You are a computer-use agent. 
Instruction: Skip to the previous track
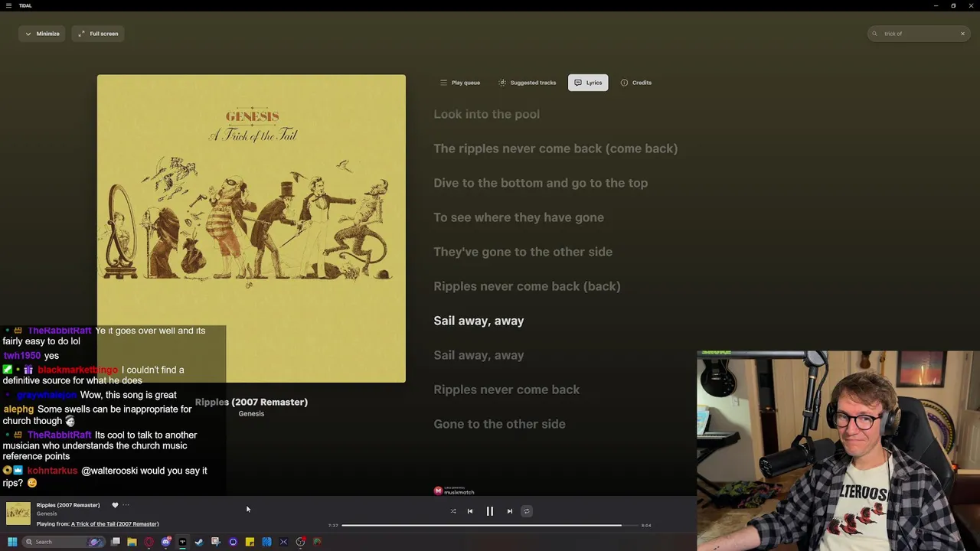470,511
